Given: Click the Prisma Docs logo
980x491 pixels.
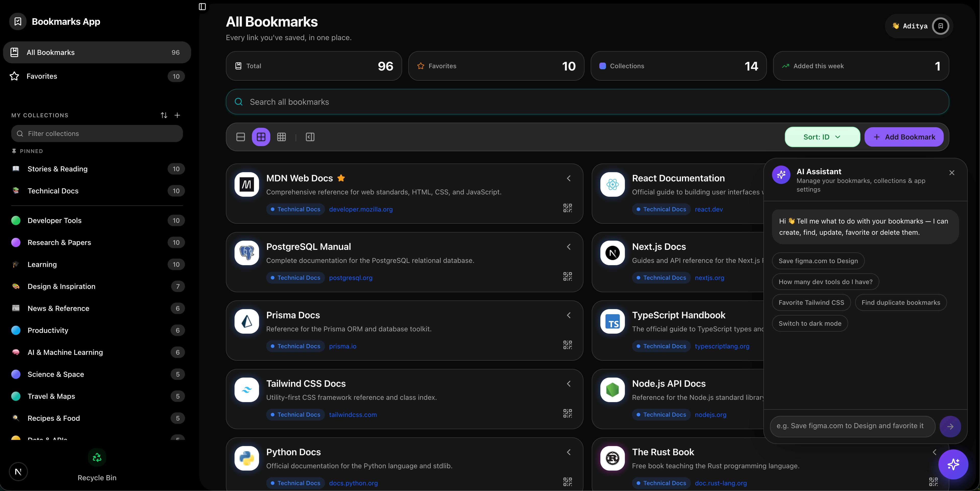Looking at the screenshot, I should pos(247,321).
